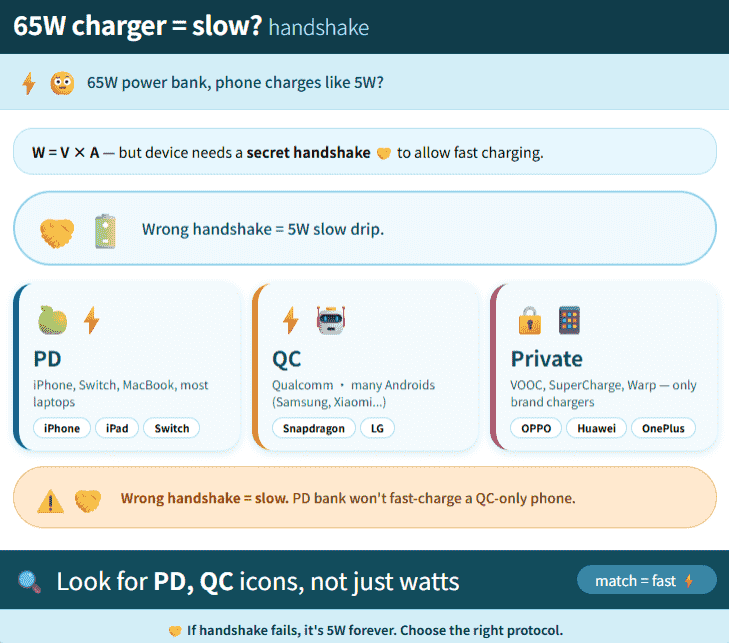Click the handshake emoji in the bottom note

point(175,631)
